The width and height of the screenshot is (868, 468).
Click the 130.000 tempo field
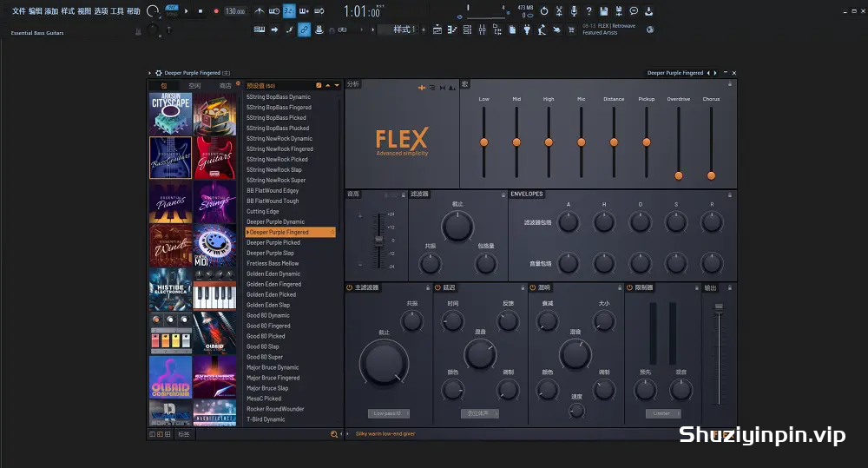point(234,11)
